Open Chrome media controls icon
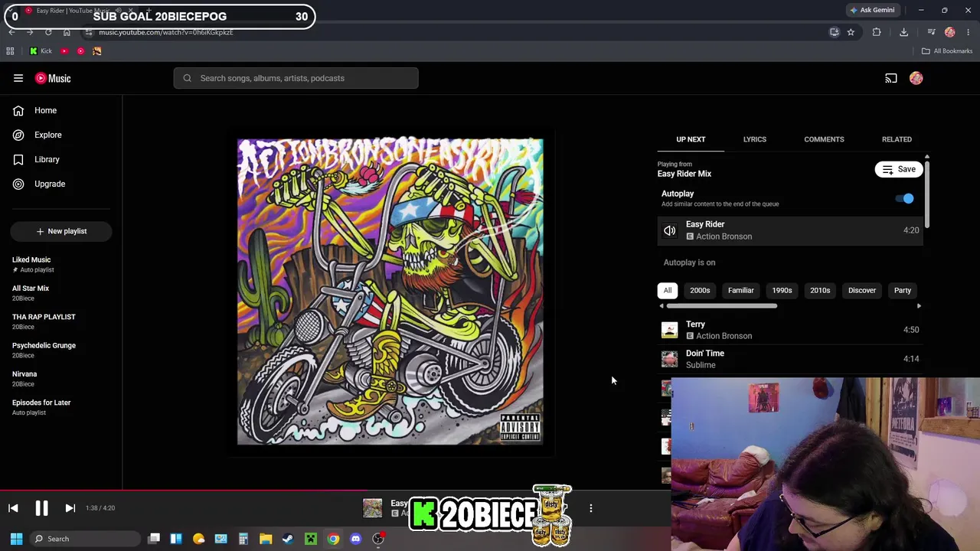980x551 pixels. pyautogui.click(x=931, y=32)
